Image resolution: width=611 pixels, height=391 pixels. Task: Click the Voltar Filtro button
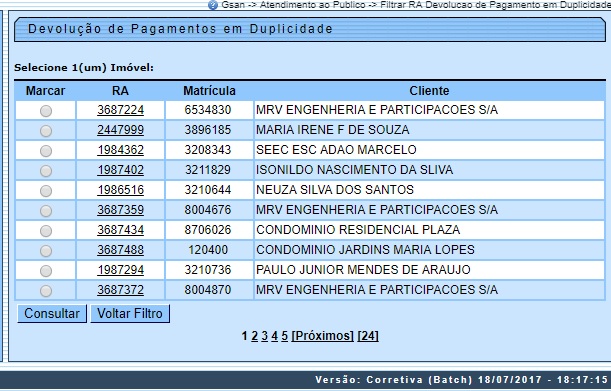(130, 313)
